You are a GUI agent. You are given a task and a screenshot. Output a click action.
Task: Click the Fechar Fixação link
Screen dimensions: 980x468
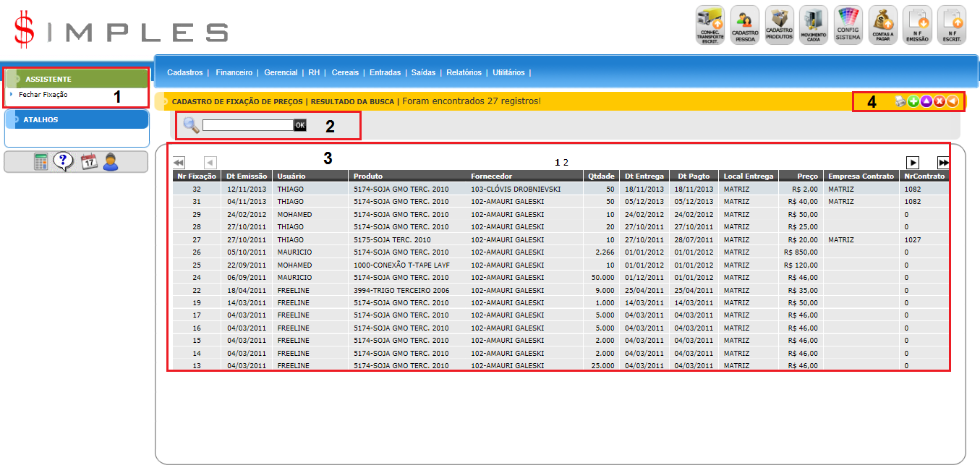click(43, 94)
